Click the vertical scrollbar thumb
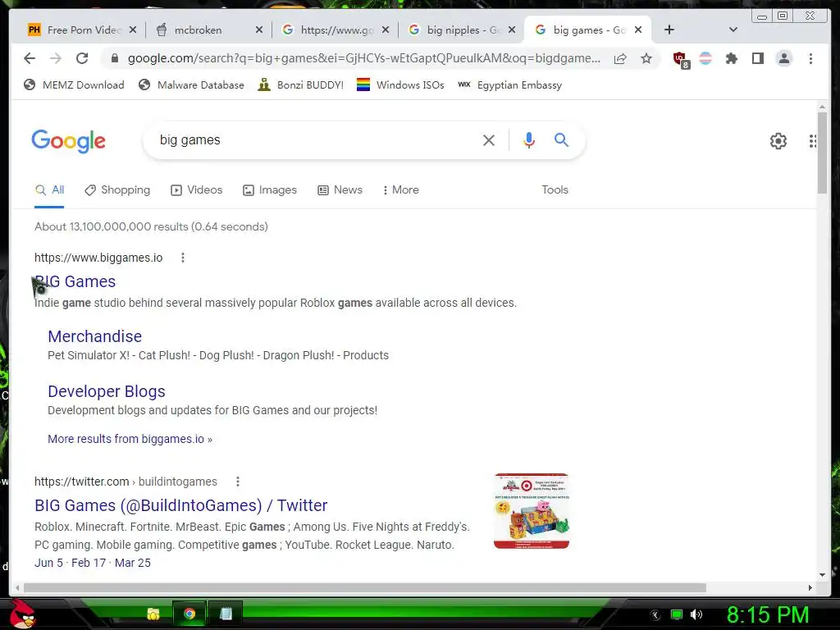This screenshot has width=840, height=630. pyautogui.click(x=822, y=153)
